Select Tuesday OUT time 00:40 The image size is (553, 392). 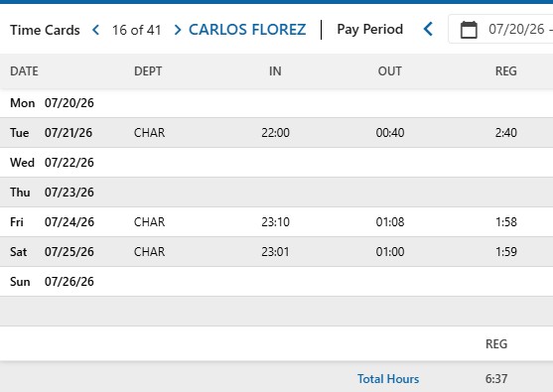click(x=390, y=133)
